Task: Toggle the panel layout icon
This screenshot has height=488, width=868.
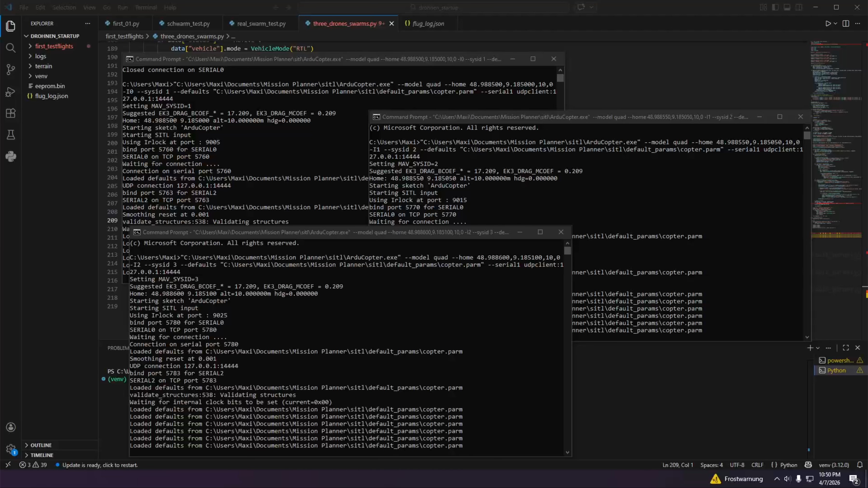Action: click(x=787, y=7)
